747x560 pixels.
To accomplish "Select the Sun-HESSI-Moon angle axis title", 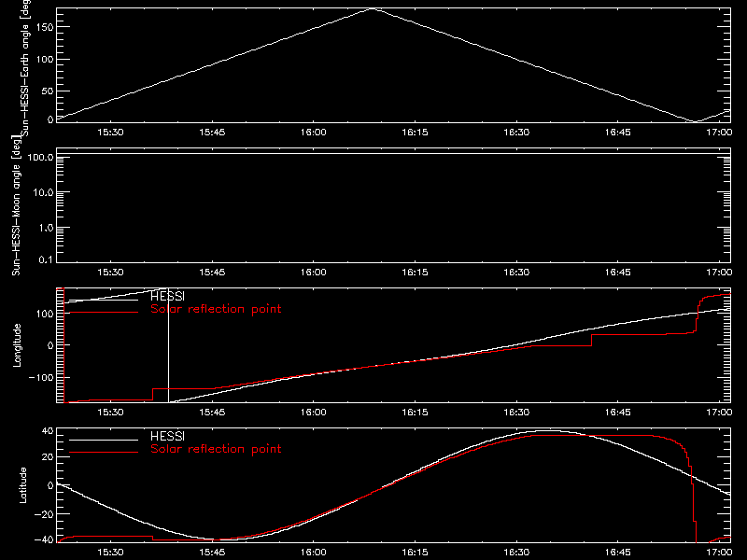I will coord(16,205).
